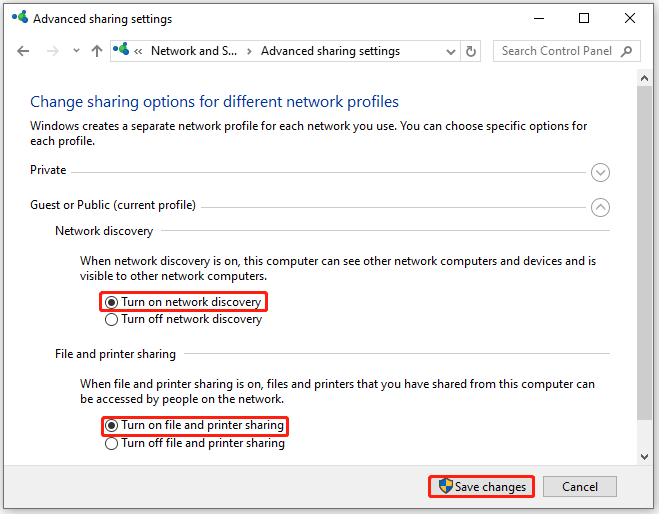Click the window icon in title bar
This screenshot has width=659, height=514.
pos(18,18)
